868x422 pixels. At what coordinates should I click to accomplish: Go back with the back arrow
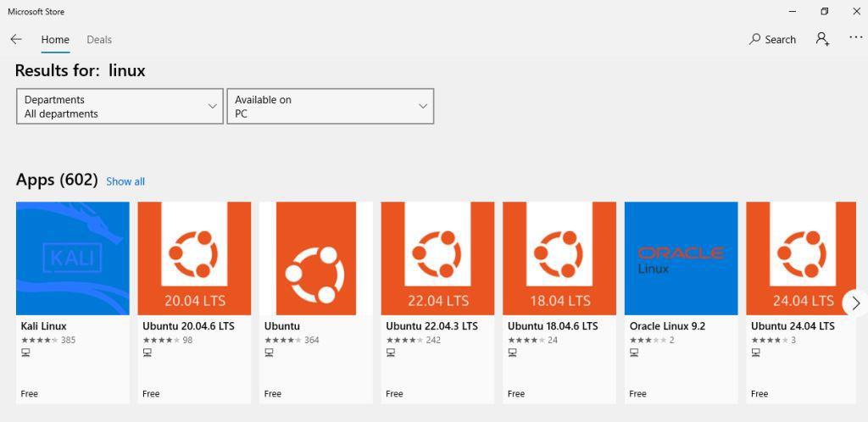(16, 39)
